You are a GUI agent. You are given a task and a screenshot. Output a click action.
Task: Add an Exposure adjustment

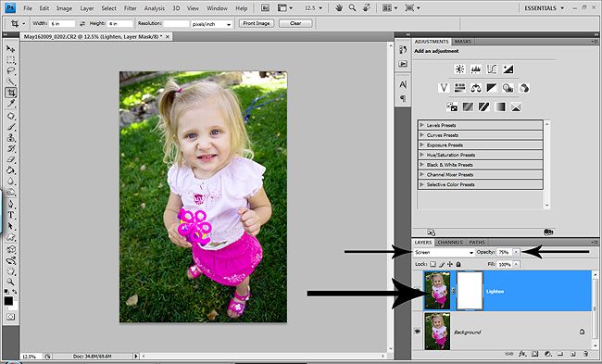pos(508,69)
